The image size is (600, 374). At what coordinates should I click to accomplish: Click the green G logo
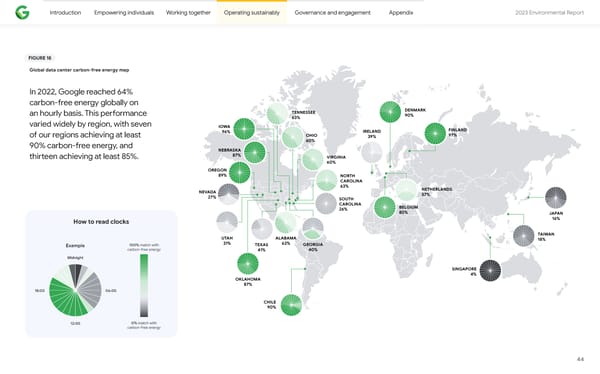pos(22,13)
